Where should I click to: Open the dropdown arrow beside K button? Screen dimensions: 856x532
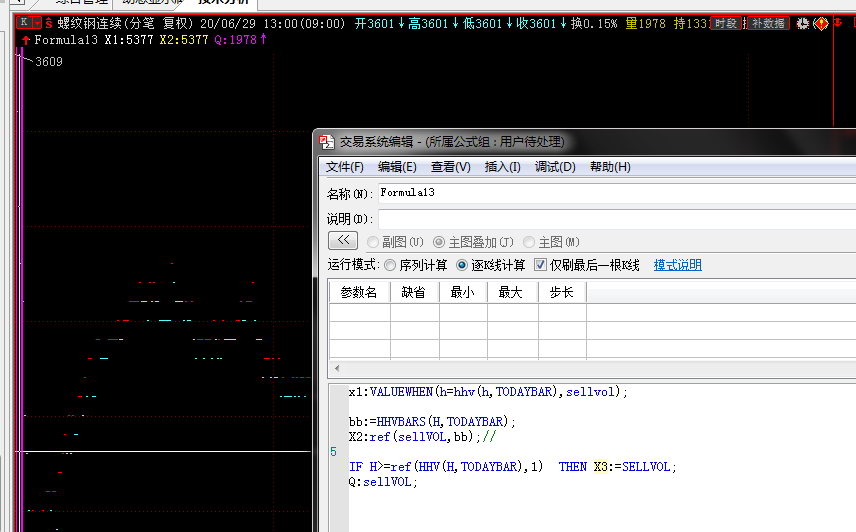37,23
